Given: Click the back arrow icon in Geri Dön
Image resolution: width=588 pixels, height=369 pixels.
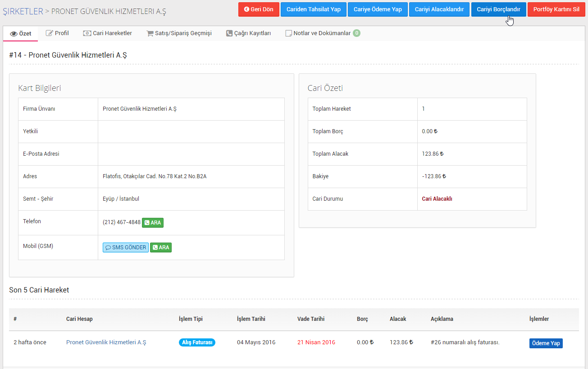Looking at the screenshot, I should point(246,9).
